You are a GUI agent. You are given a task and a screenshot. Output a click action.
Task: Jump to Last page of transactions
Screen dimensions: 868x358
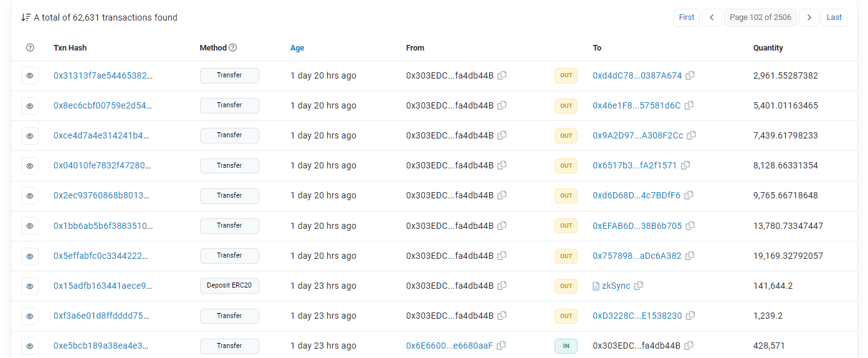pos(834,17)
